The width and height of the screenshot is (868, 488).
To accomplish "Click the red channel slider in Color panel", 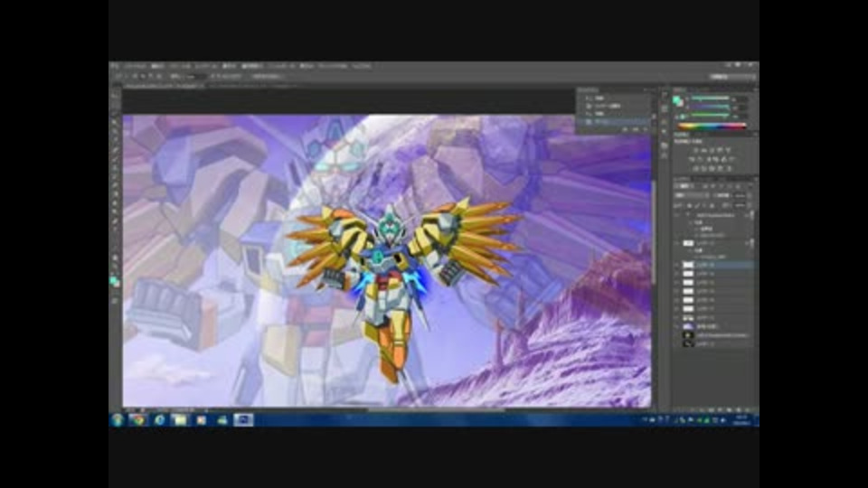I will coord(711,98).
